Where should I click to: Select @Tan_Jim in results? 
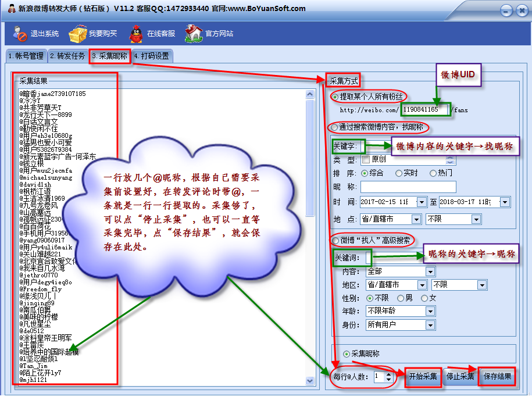[x=33, y=366]
